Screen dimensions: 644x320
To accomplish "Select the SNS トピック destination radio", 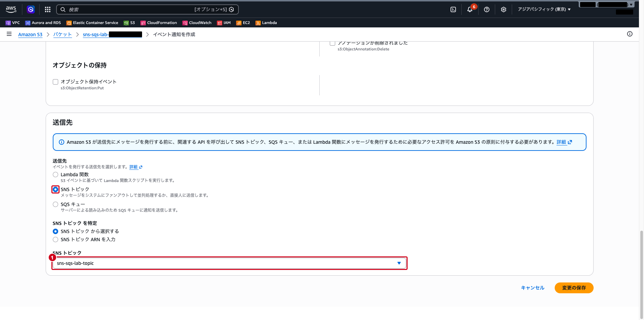I will coord(55,189).
